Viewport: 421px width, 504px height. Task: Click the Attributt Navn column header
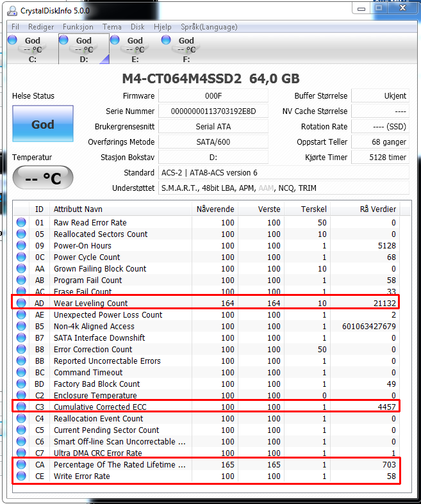coord(120,209)
